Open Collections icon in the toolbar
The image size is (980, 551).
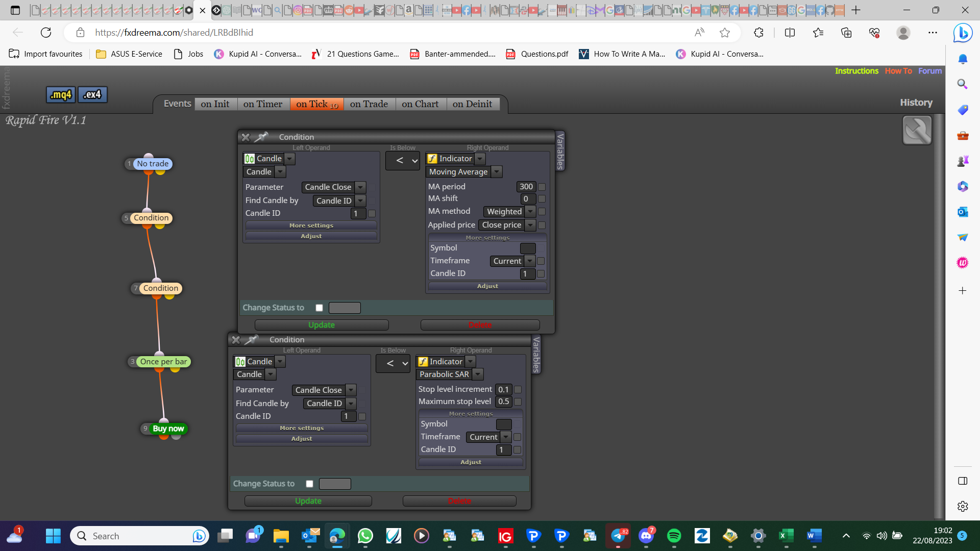[x=846, y=33]
